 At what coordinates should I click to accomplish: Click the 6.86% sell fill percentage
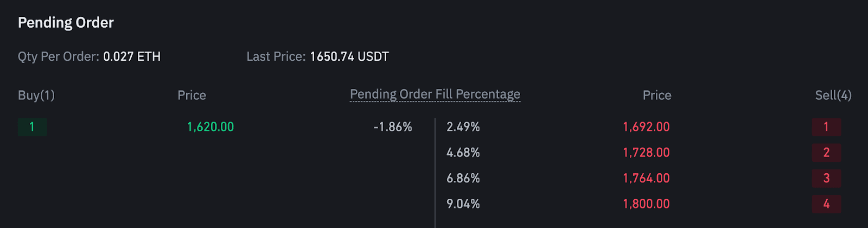click(x=463, y=178)
